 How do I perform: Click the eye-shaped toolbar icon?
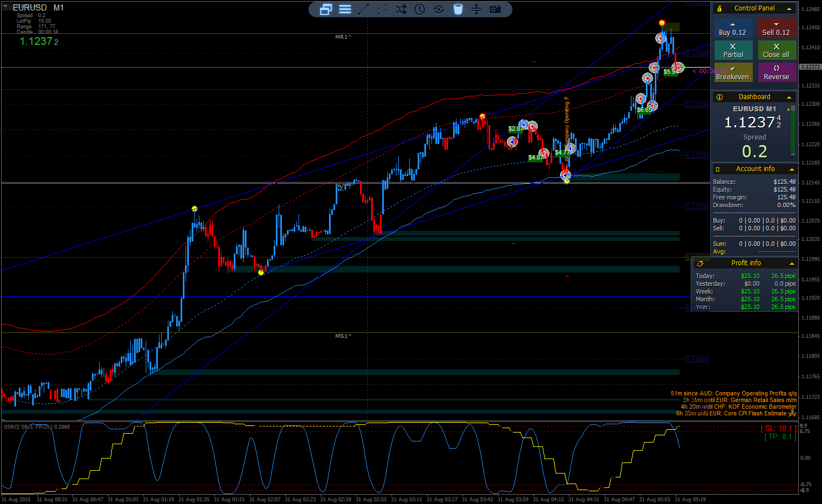pyautogui.click(x=439, y=9)
